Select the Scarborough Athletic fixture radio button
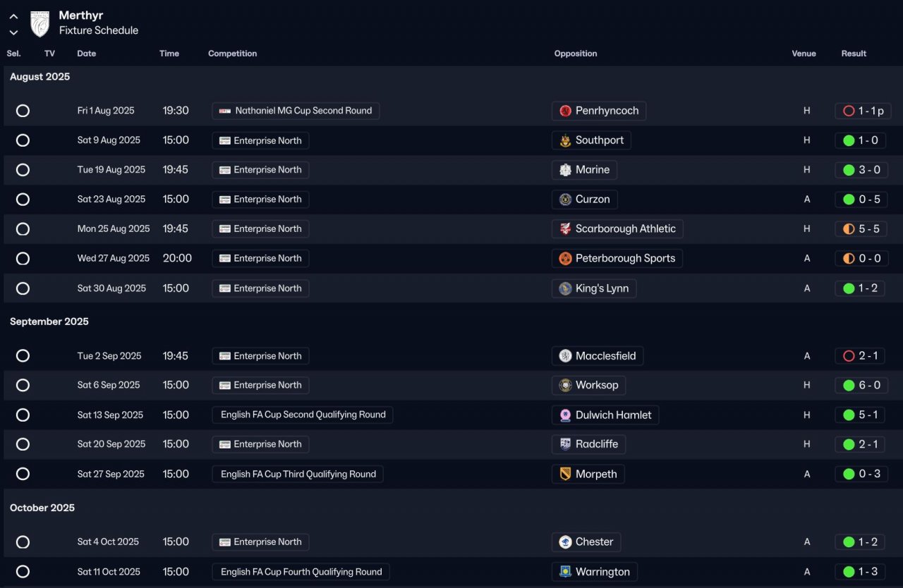 pyautogui.click(x=23, y=229)
